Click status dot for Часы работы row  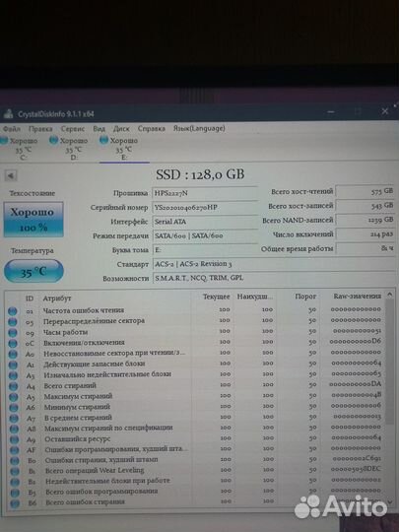13,333
